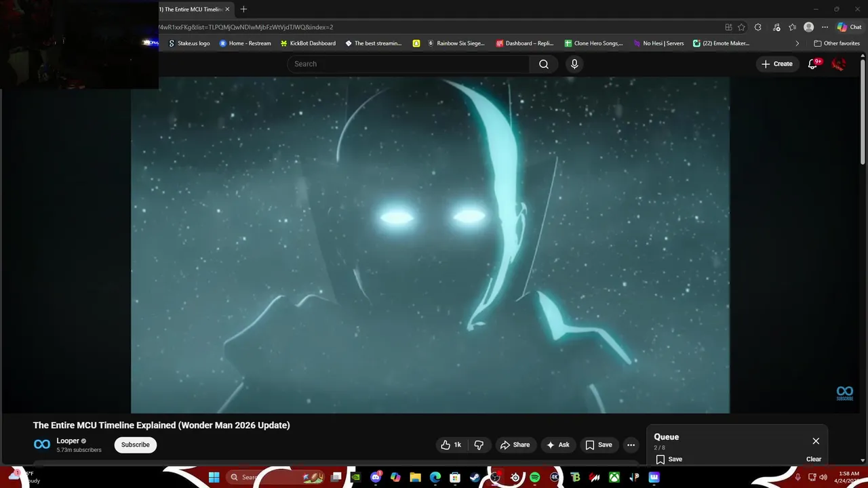Open the three-dot more actions menu

click(x=631, y=445)
